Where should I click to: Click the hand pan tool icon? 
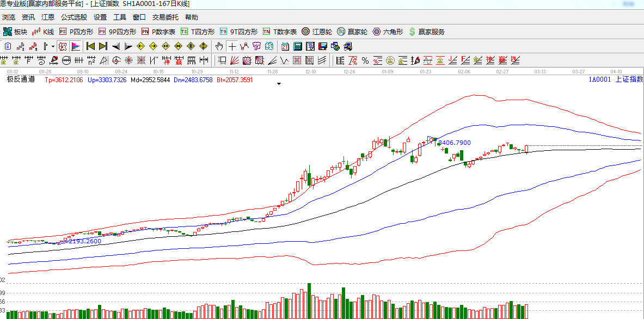click(219, 46)
